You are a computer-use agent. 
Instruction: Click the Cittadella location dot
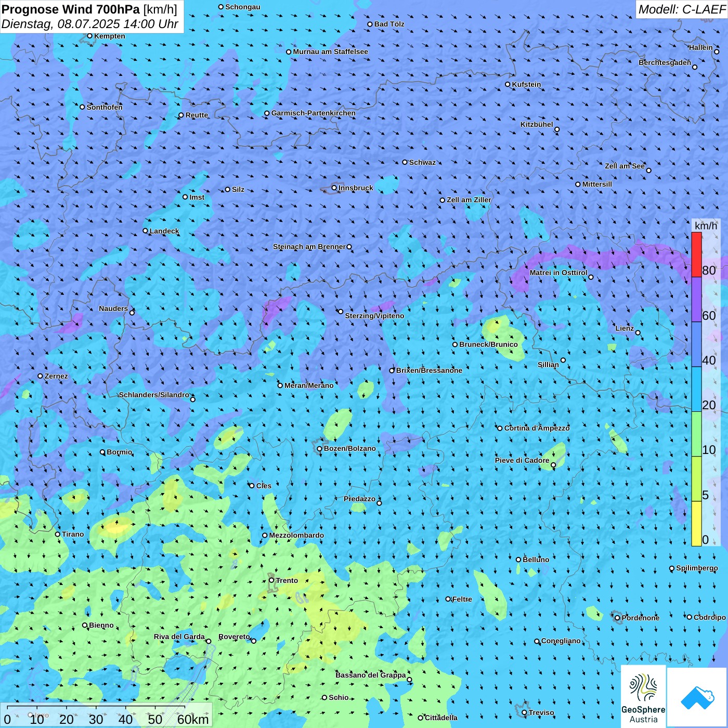[421, 718]
